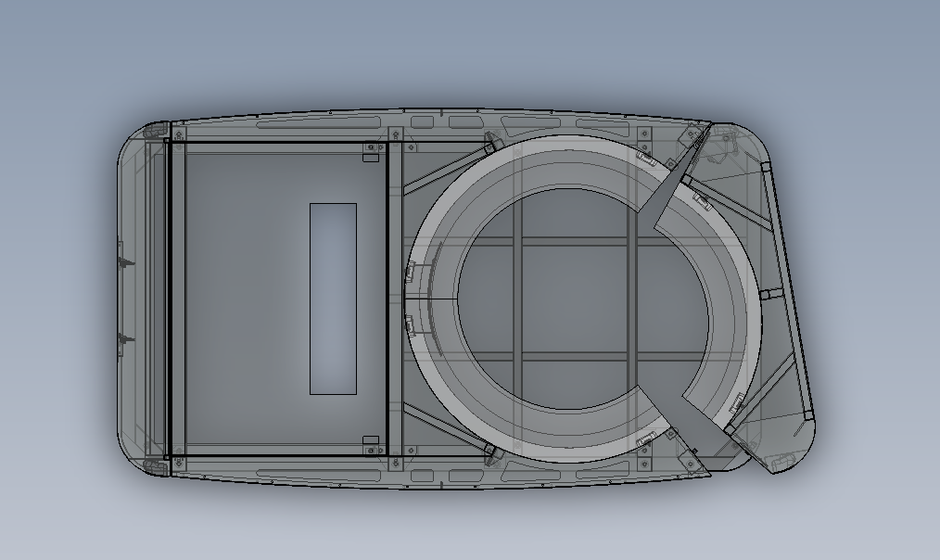The height and width of the screenshot is (560, 940).
Task: Select the upper latch on ring's left side
Action: click(x=410, y=273)
